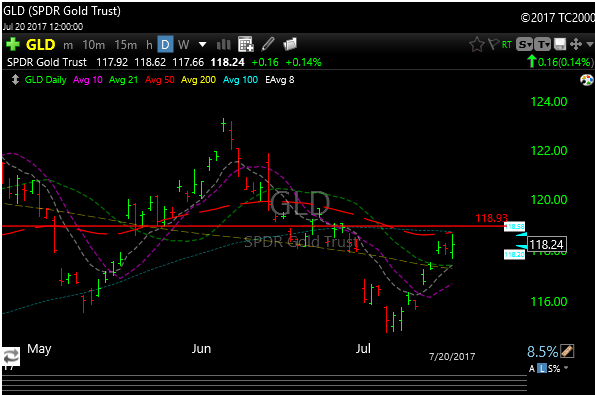Open the scaling options arrow after S%

point(566,368)
